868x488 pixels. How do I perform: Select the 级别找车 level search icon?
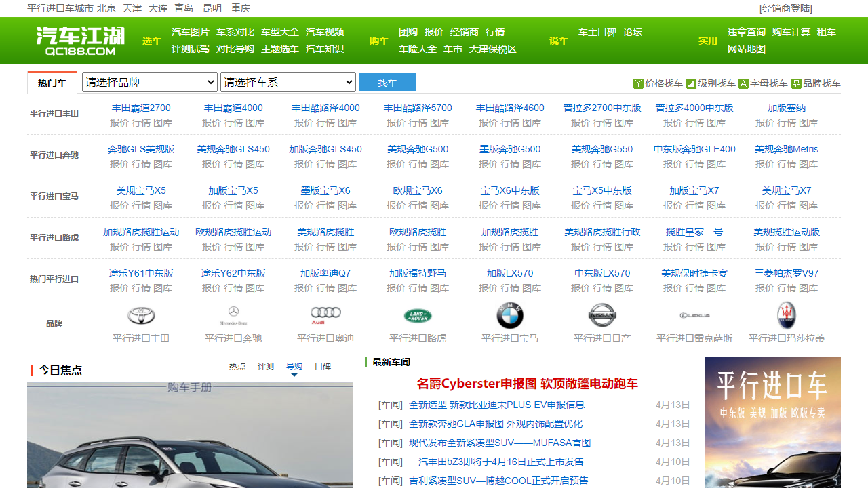[x=692, y=83]
